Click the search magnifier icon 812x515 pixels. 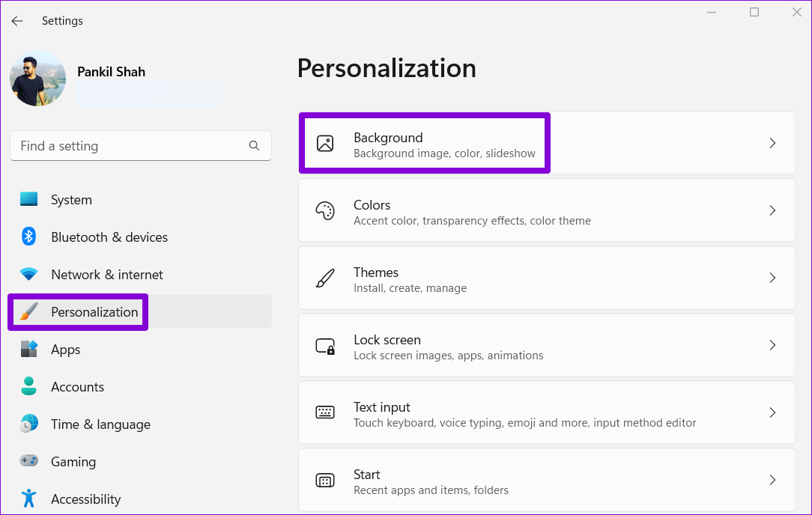click(255, 146)
